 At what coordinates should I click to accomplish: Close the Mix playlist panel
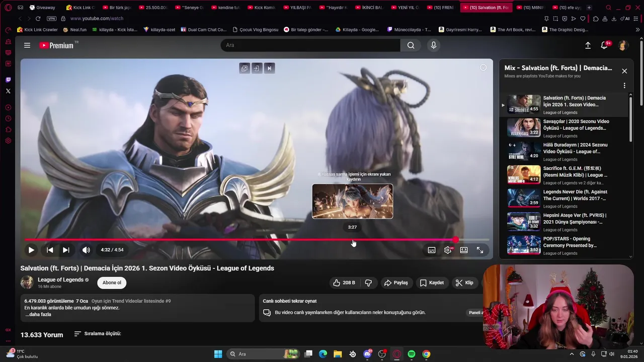coord(624,71)
